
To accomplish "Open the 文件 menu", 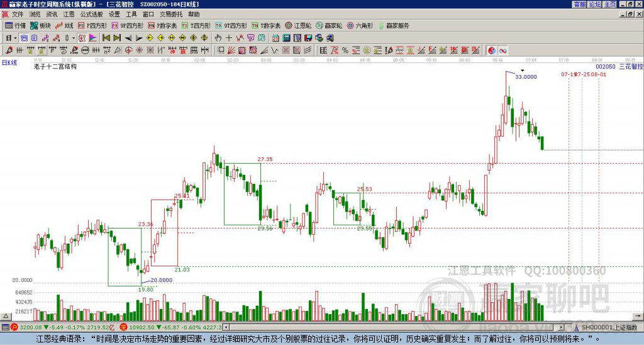I will [x=18, y=14].
